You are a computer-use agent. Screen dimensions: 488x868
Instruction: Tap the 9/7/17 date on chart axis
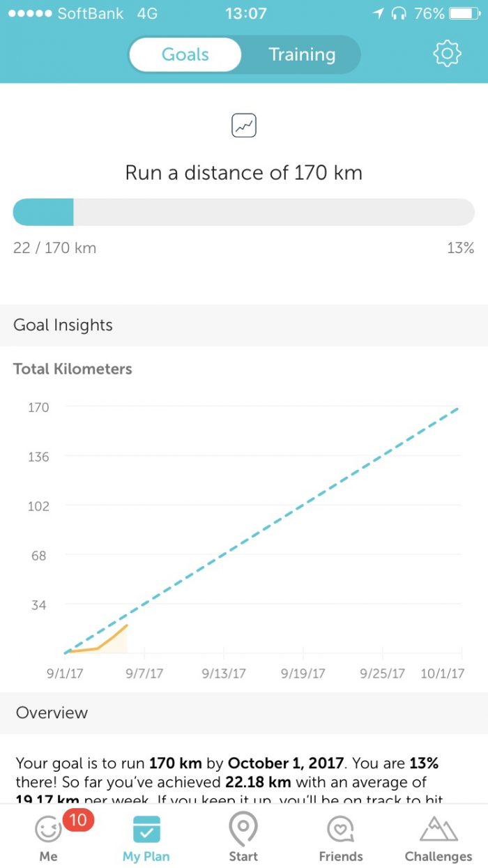(x=144, y=673)
